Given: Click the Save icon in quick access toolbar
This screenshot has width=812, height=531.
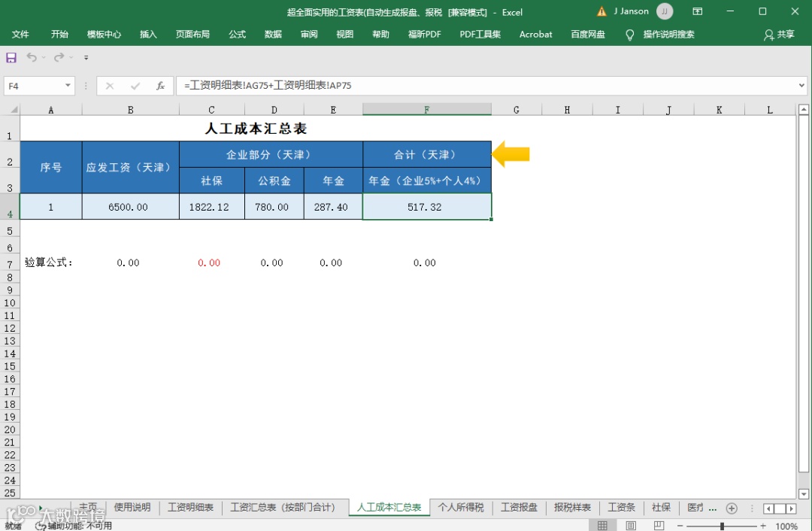Looking at the screenshot, I should pos(11,57).
